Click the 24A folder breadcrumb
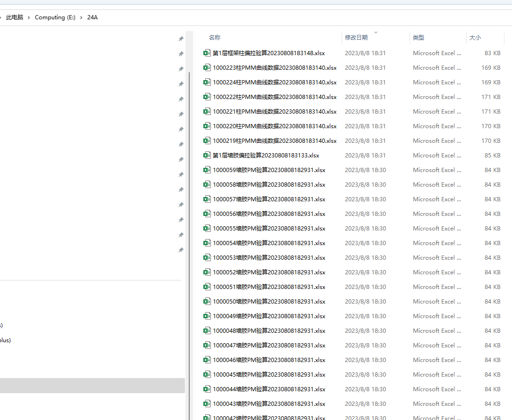Image resolution: width=512 pixels, height=420 pixels. click(x=92, y=17)
